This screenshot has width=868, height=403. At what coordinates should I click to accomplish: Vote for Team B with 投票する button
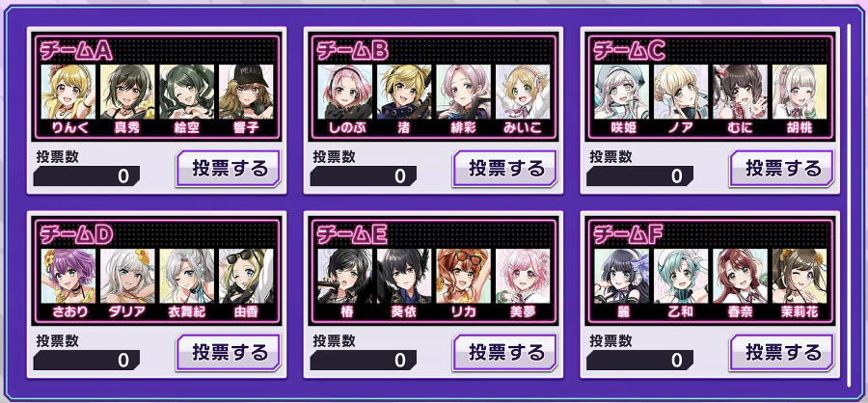[504, 169]
